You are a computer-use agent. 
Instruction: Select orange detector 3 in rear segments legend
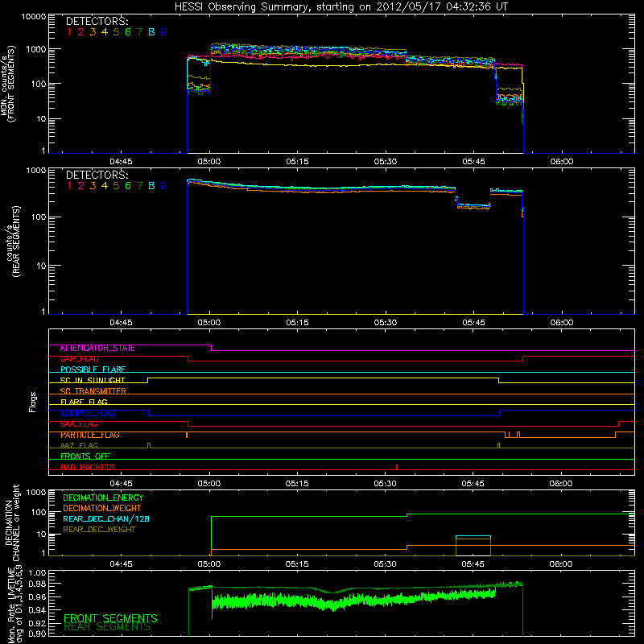[93, 186]
